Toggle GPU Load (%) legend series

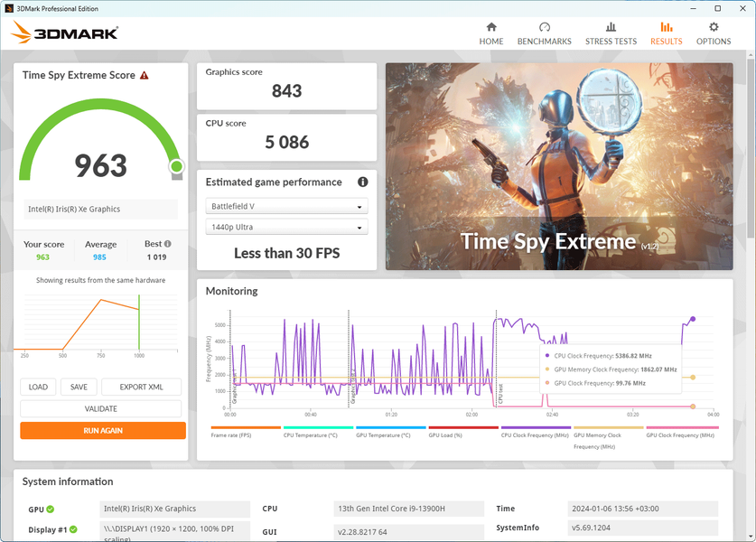click(463, 432)
